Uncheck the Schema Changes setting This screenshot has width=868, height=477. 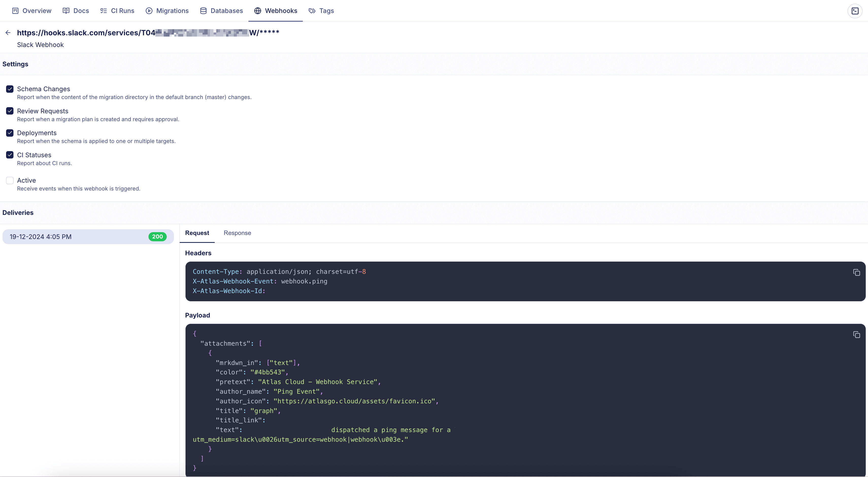click(x=10, y=89)
